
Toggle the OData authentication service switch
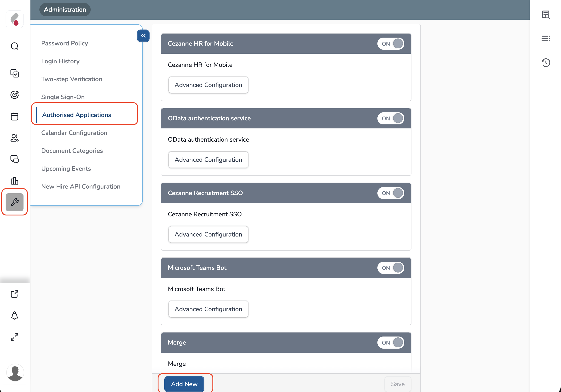pyautogui.click(x=390, y=118)
